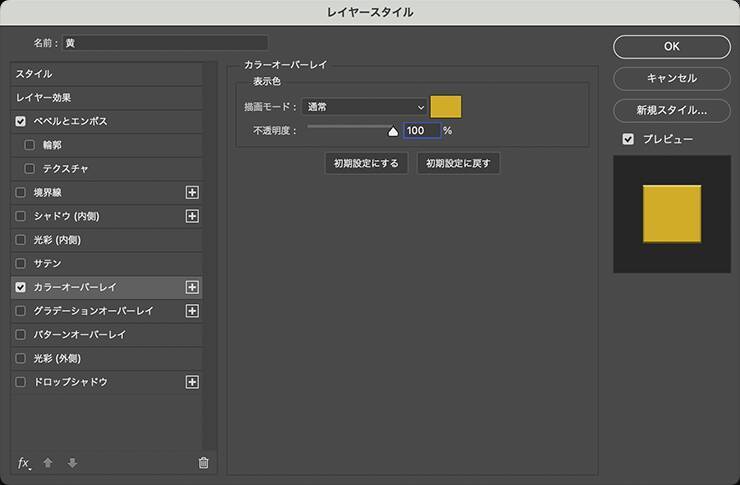Click the plus icon beside 境界線
This screenshot has width=740, height=485.
click(x=192, y=192)
